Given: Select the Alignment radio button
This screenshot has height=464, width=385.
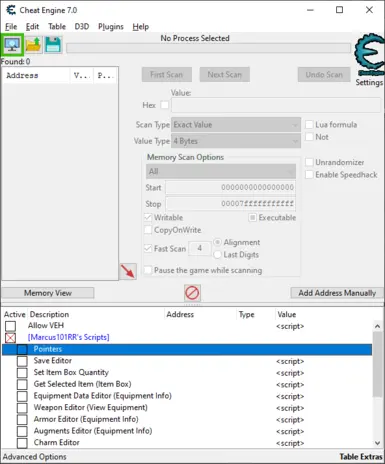Looking at the screenshot, I should (x=217, y=242).
